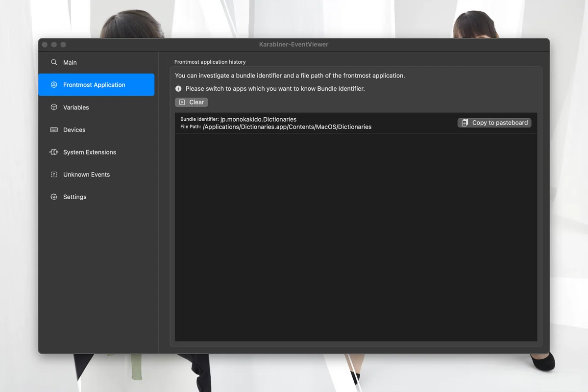Show the System Extensions section
The width and height of the screenshot is (588, 392).
pyautogui.click(x=90, y=152)
